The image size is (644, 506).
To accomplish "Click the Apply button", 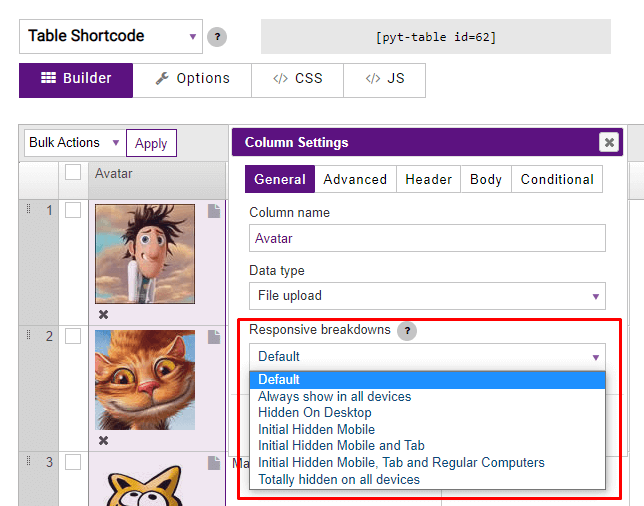I will pos(151,143).
